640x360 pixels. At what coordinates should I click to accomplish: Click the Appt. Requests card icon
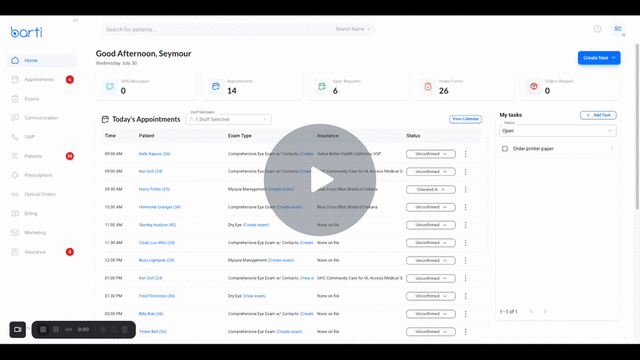pos(322,87)
